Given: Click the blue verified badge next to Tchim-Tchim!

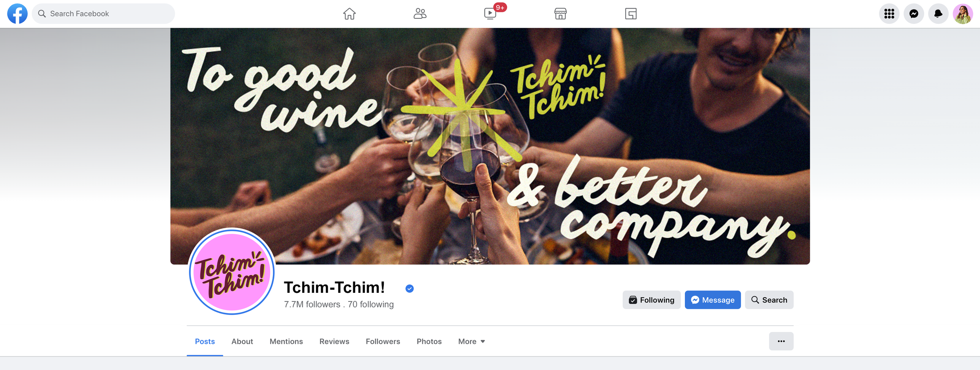Looking at the screenshot, I should pyautogui.click(x=410, y=289).
